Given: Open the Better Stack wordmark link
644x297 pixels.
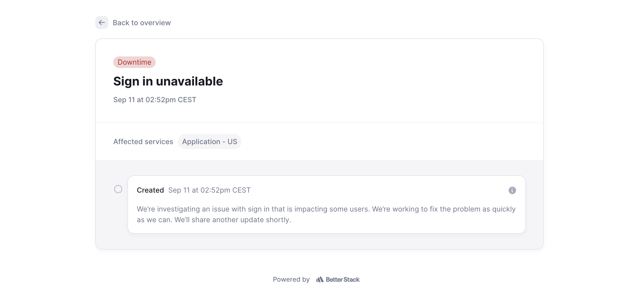Looking at the screenshot, I should tap(343, 279).
